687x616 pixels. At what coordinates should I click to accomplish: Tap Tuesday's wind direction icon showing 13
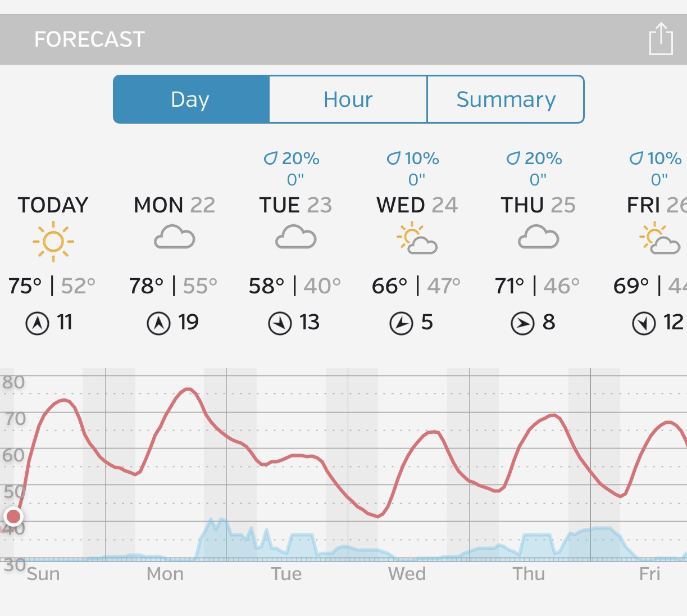click(280, 324)
